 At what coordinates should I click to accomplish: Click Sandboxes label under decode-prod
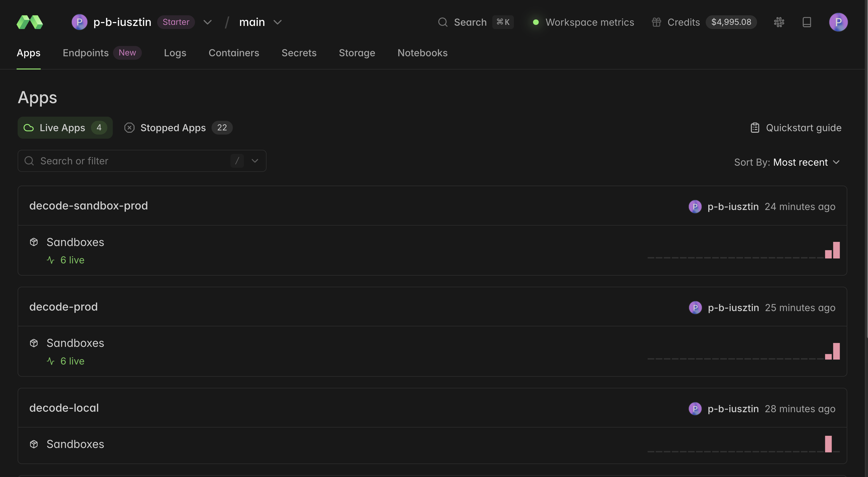[75, 343]
